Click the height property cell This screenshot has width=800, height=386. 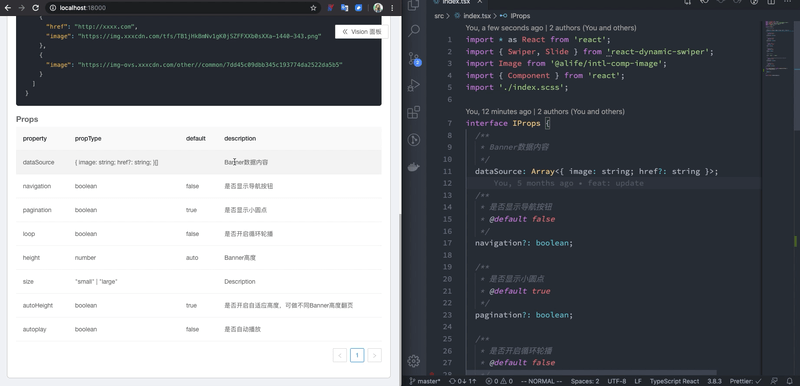(31, 258)
